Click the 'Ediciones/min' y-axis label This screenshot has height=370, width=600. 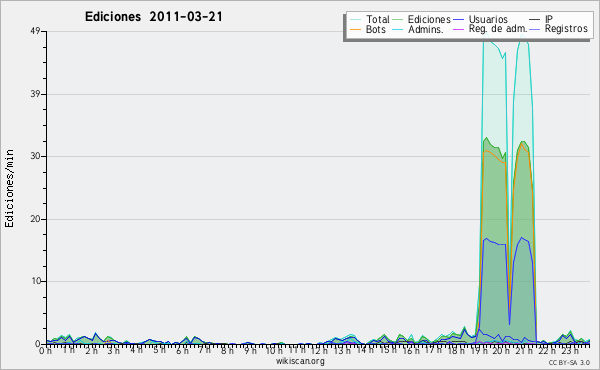click(x=9, y=188)
